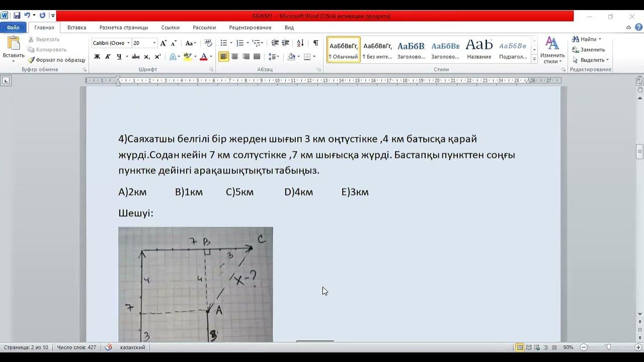
Task: Sort the selected text alphabetically
Action: [300, 43]
